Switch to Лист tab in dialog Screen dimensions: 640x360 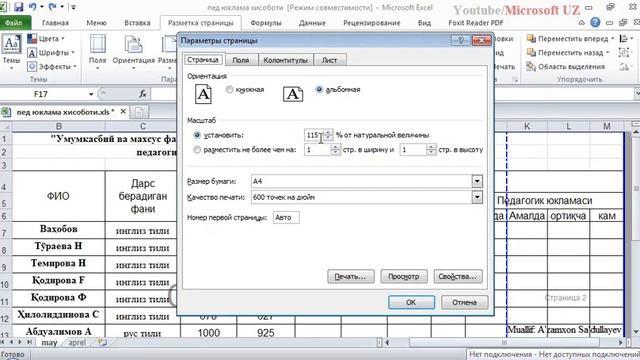click(x=329, y=60)
